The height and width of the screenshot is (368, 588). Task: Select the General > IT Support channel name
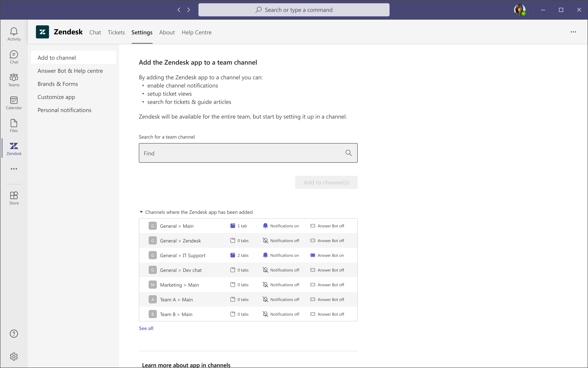183,255
